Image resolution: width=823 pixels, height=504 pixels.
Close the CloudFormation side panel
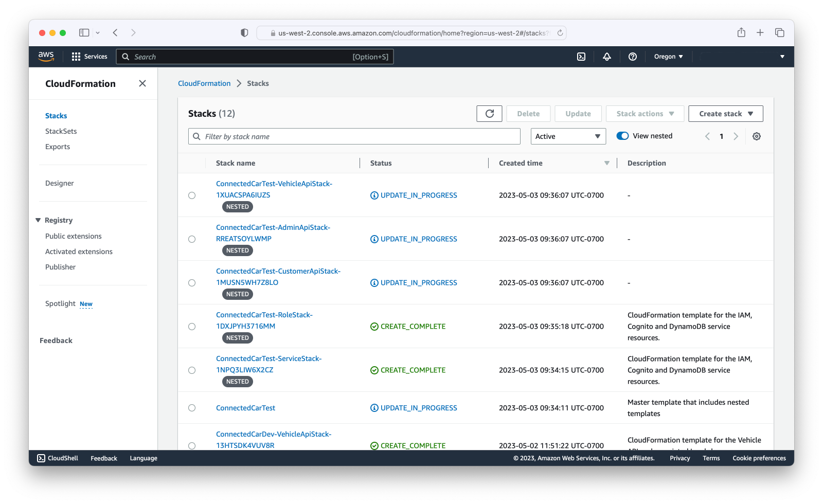tap(142, 83)
